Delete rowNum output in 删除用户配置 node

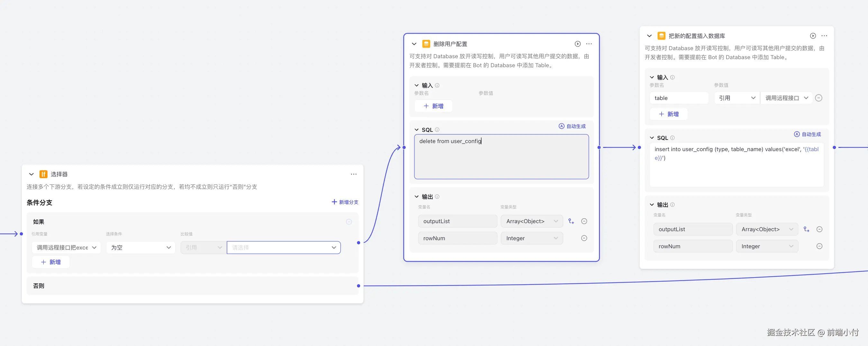click(584, 238)
